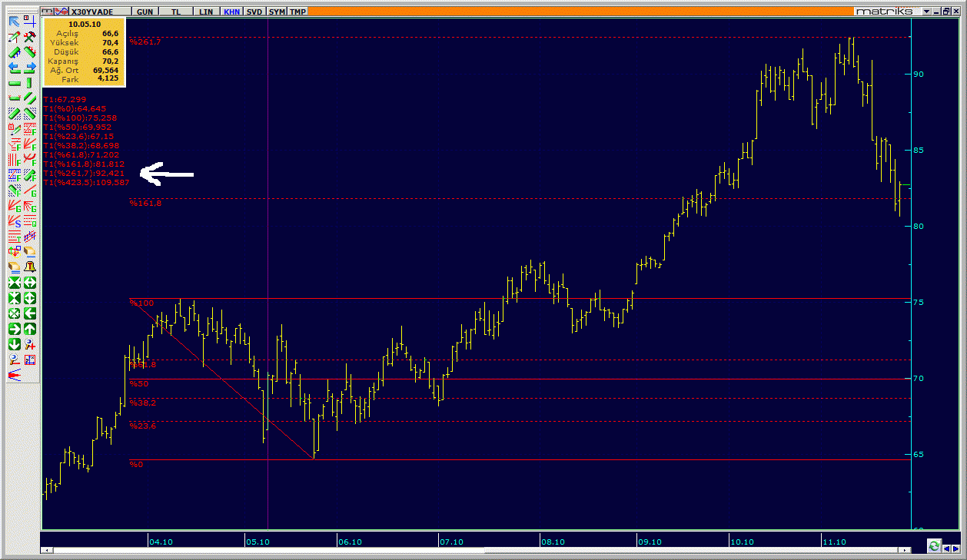Open the GUN period selector

click(x=143, y=12)
